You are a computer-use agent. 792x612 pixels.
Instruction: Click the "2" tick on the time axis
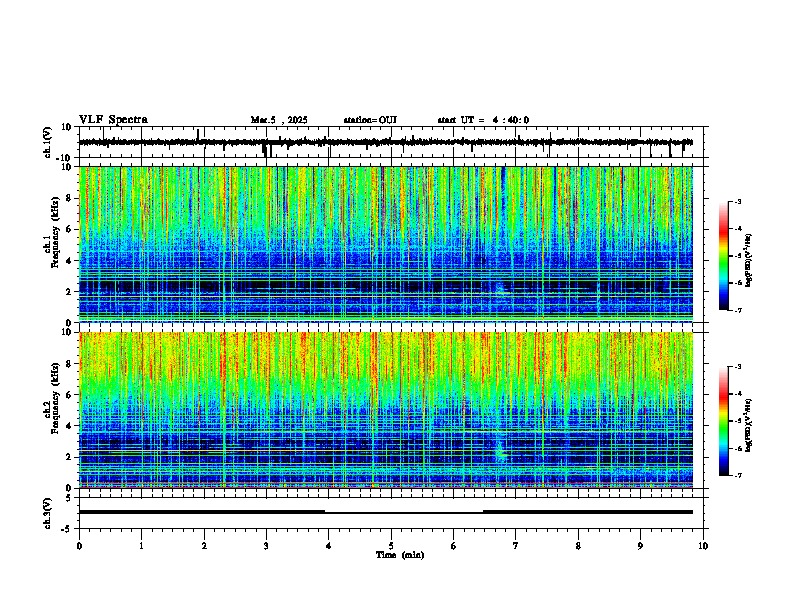point(204,546)
